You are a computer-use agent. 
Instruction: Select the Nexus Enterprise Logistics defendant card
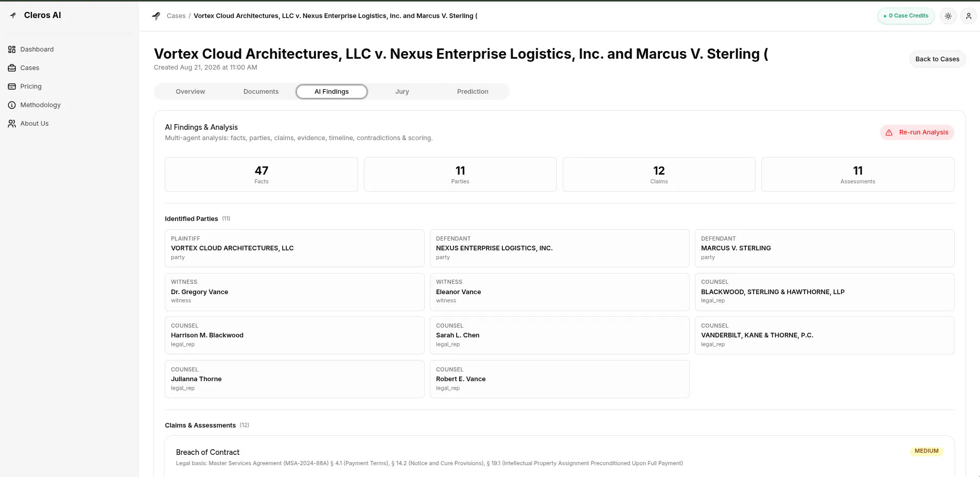click(559, 248)
